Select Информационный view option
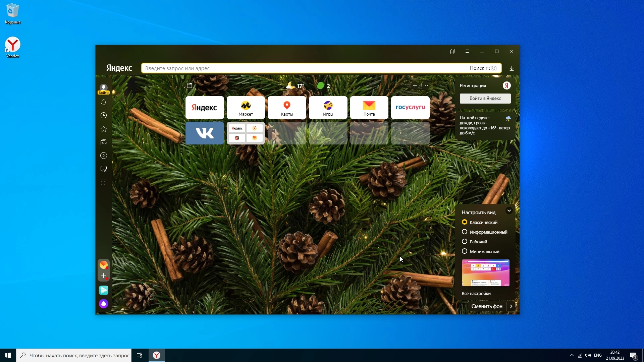Image resolution: width=644 pixels, height=362 pixels. click(465, 232)
